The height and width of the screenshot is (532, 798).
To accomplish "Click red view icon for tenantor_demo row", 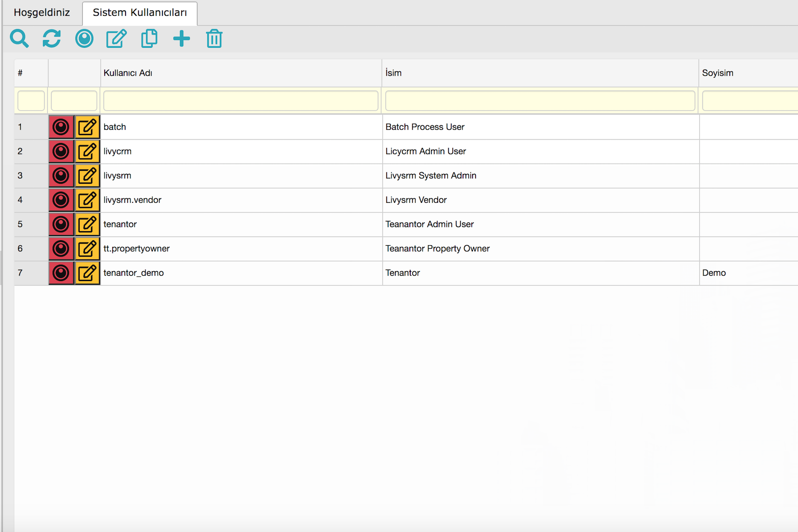I will tap(61, 273).
